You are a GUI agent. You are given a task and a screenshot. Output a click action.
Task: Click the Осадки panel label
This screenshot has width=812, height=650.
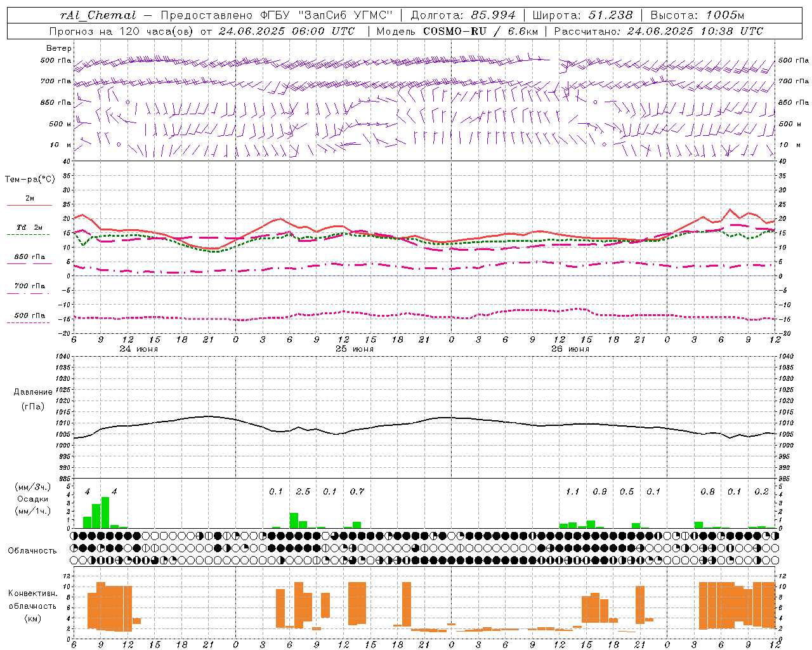click(32, 499)
